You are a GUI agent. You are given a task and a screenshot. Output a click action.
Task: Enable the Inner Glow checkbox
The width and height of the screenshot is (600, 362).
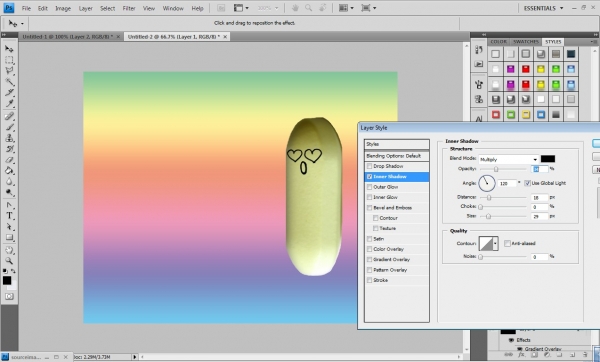click(369, 197)
